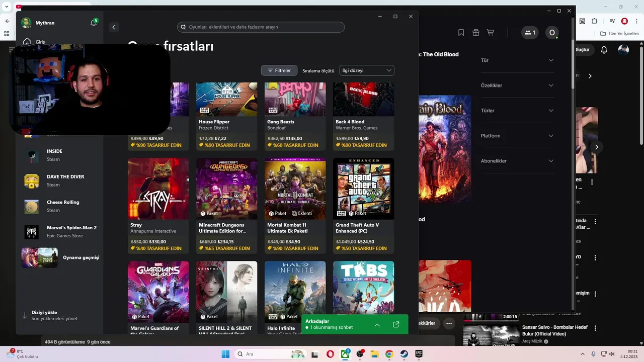Viewport: 644px width, 362px height.
Task: Pop out the Arkadaşlar chat window
Action: pos(396,325)
